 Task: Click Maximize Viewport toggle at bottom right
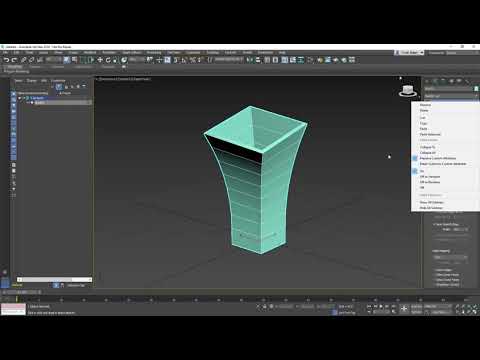(x=475, y=312)
